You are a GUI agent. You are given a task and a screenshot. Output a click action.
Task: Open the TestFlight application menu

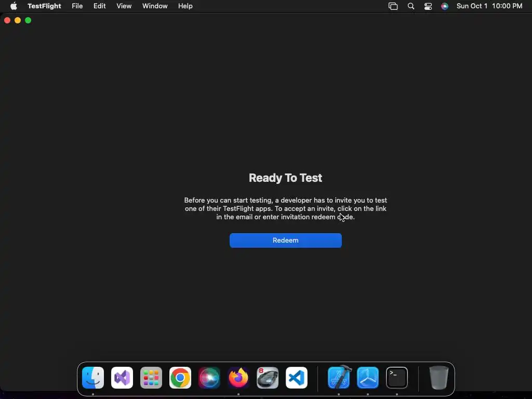pyautogui.click(x=44, y=6)
